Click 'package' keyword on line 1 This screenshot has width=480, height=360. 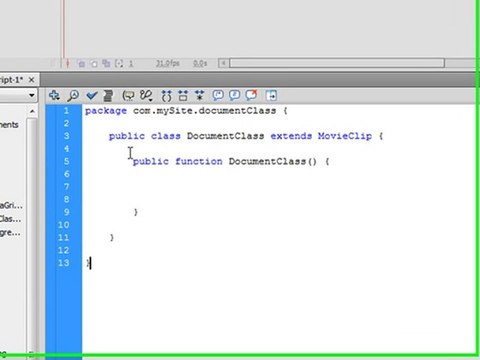pyautogui.click(x=106, y=111)
